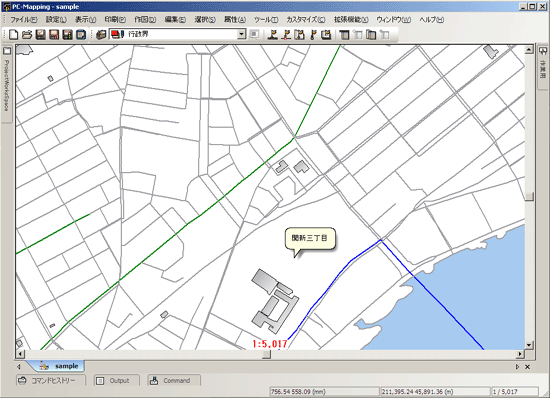Click the vertical scrollbar down arrow
The width and height of the screenshot is (550, 398).
[x=529, y=345]
